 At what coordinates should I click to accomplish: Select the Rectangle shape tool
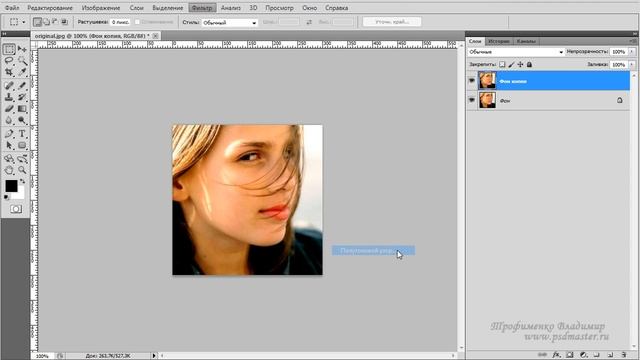click(22, 145)
